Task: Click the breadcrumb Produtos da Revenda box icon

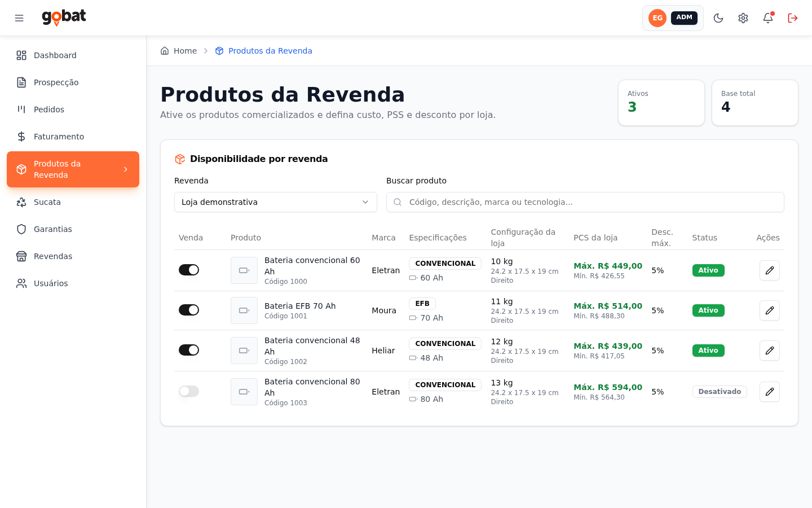Action: coord(219,51)
